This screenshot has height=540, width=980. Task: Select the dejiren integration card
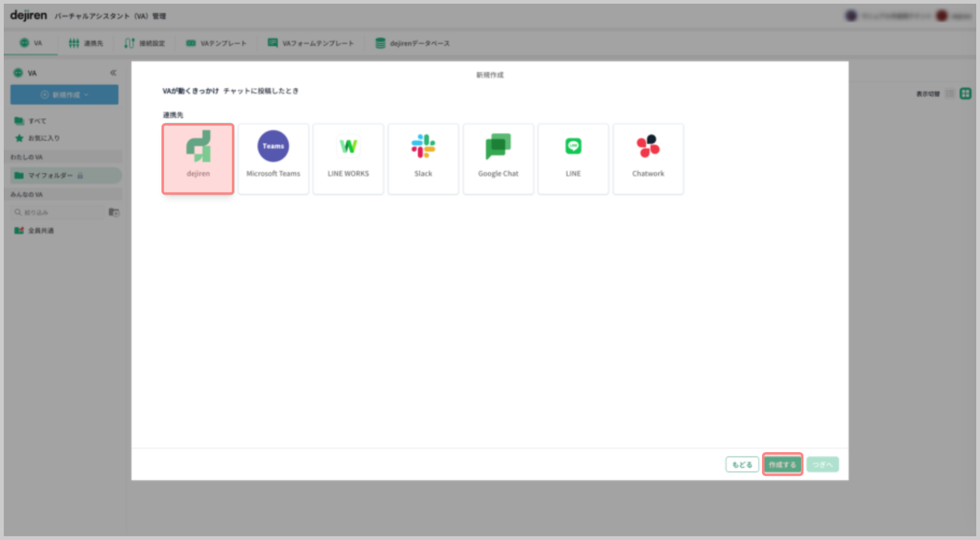(198, 159)
